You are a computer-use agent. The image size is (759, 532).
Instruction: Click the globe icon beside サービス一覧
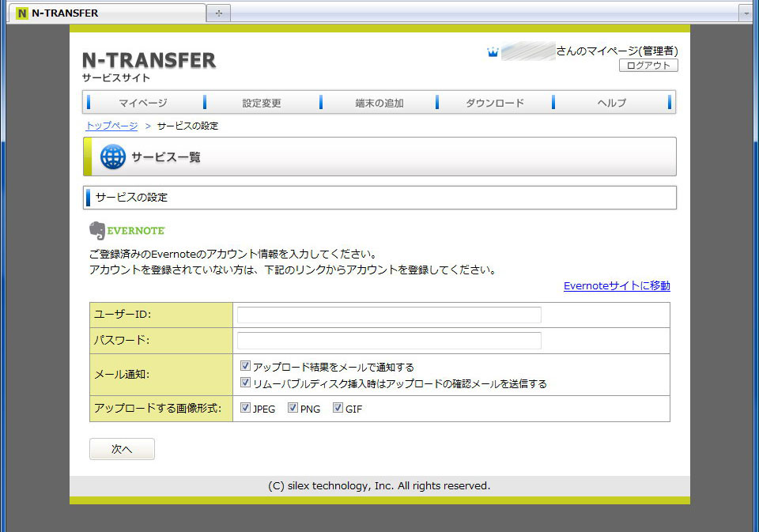point(112,157)
